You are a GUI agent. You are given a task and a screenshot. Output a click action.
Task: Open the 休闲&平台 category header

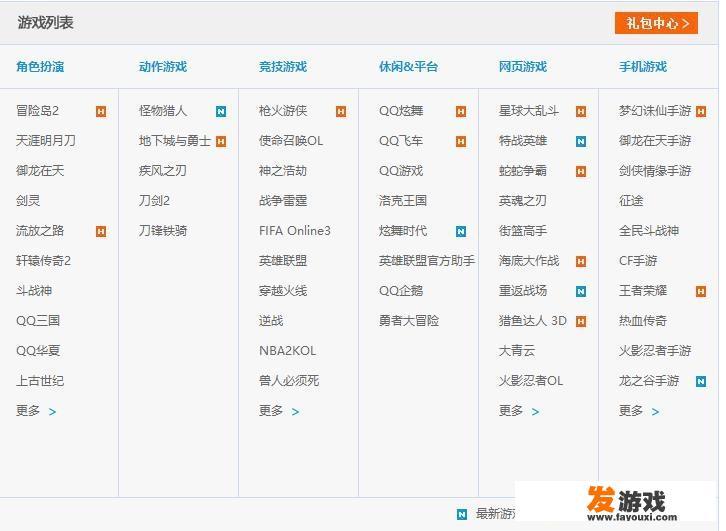pyautogui.click(x=408, y=67)
